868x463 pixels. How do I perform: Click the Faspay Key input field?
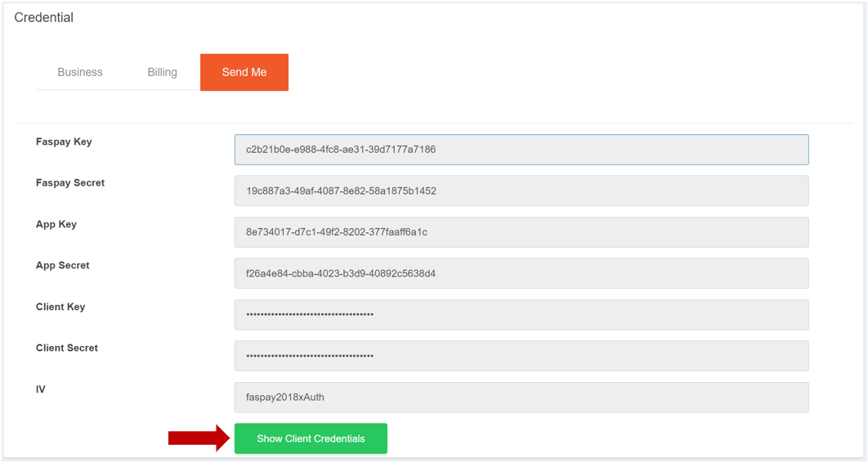[521, 150]
